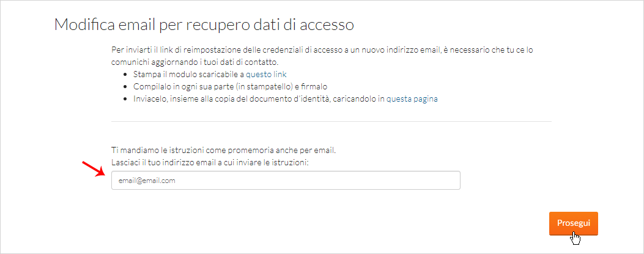Open the "questo link" module download link
The width and height of the screenshot is (644, 254).
pos(266,75)
